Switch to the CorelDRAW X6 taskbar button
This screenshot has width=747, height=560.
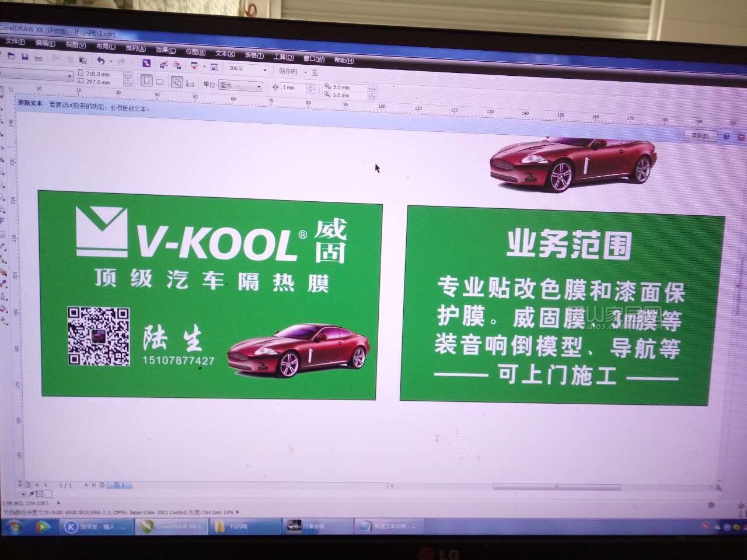170,526
